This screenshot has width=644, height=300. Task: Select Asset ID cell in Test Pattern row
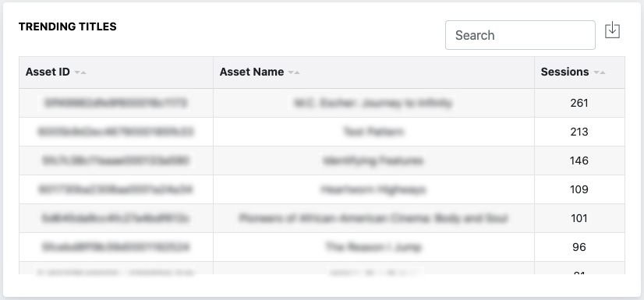tap(116, 132)
